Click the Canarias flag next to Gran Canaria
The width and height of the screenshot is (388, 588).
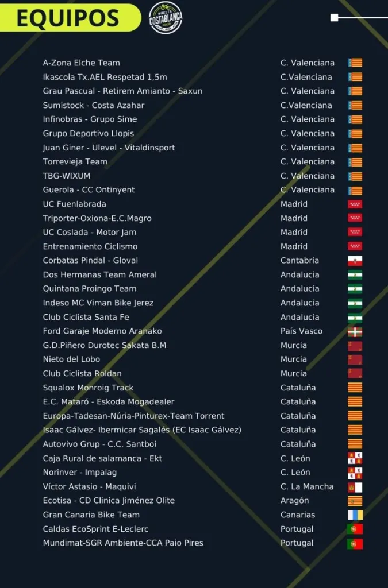(x=355, y=515)
